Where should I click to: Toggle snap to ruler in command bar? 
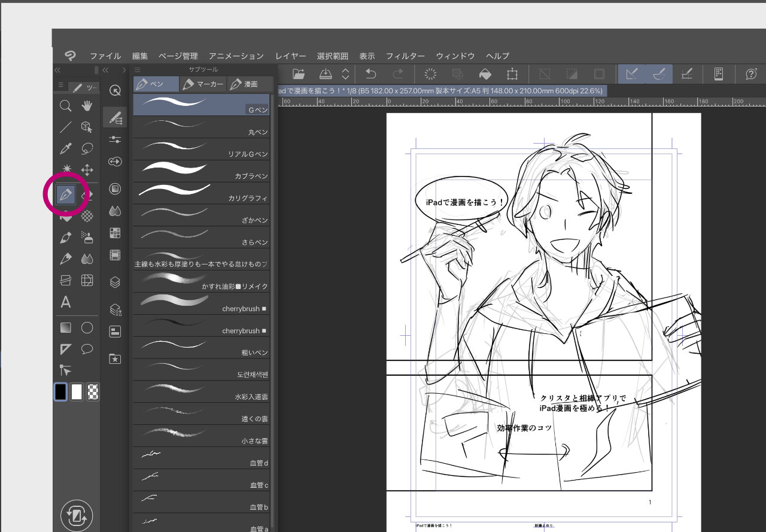point(631,74)
